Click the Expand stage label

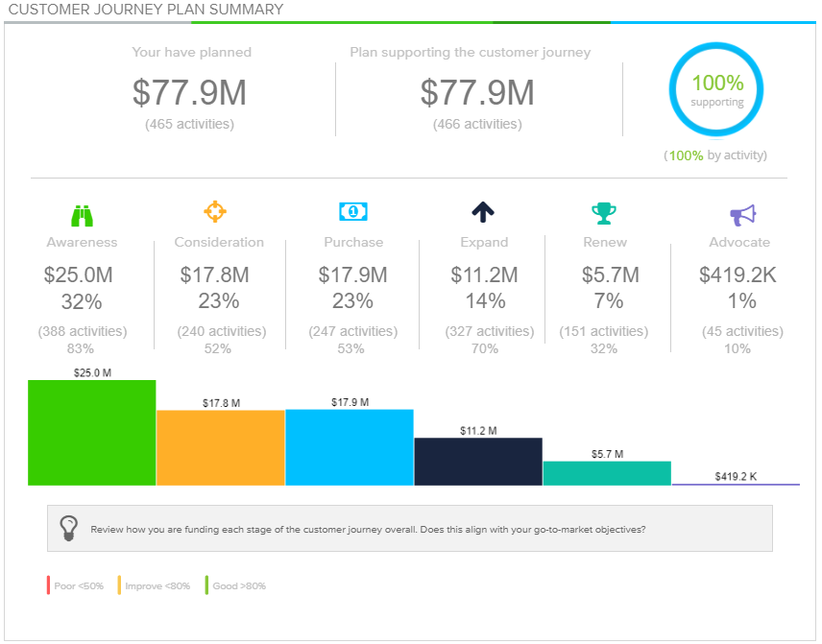tap(484, 242)
